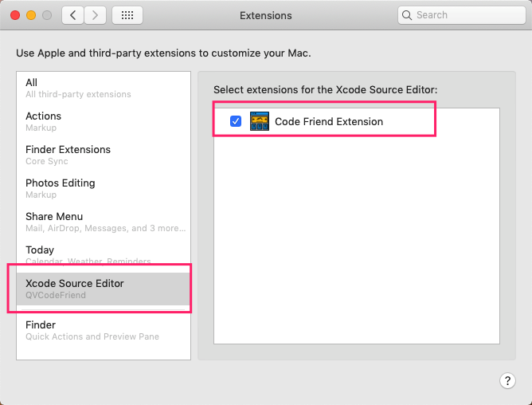
Task: Click the 'Mail, AirDrop, Messages' subtitle
Action: coord(105,228)
